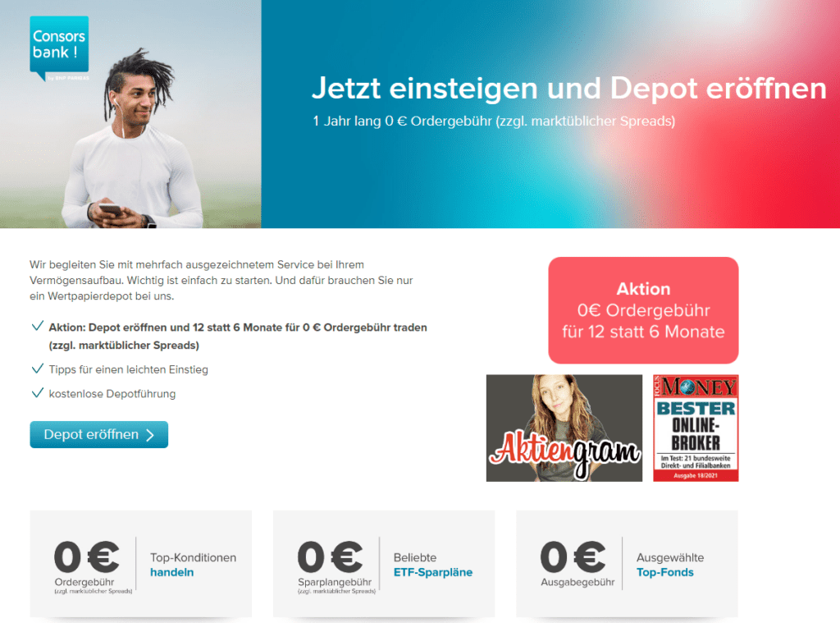The width and height of the screenshot is (840, 623).
Task: Click the arrow chevron in Depot eröffnen button
Action: [150, 435]
